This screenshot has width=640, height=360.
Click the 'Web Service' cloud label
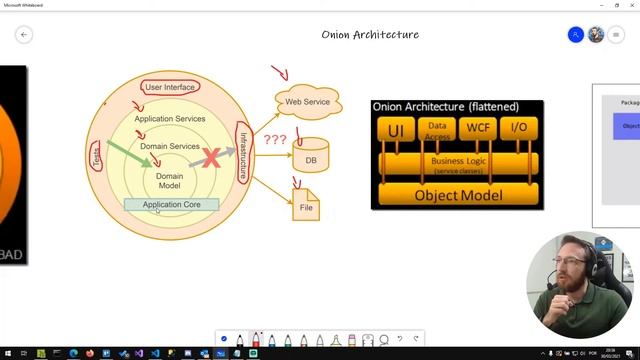pos(307,102)
